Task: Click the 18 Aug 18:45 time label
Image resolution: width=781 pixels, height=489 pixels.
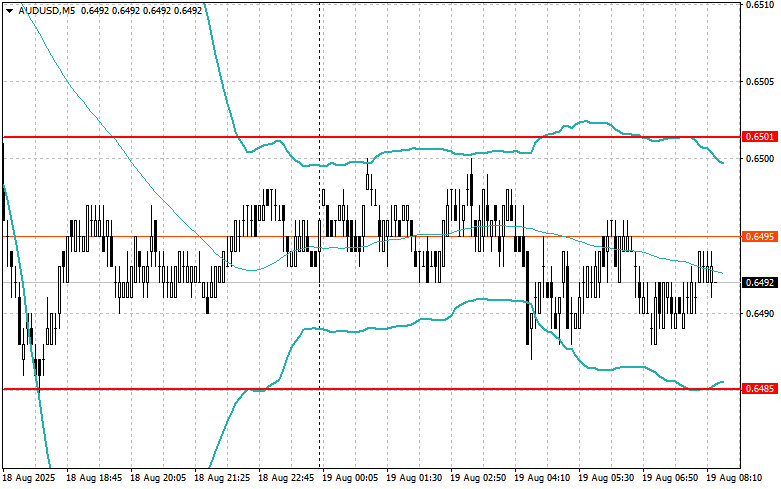Action: click(x=94, y=478)
